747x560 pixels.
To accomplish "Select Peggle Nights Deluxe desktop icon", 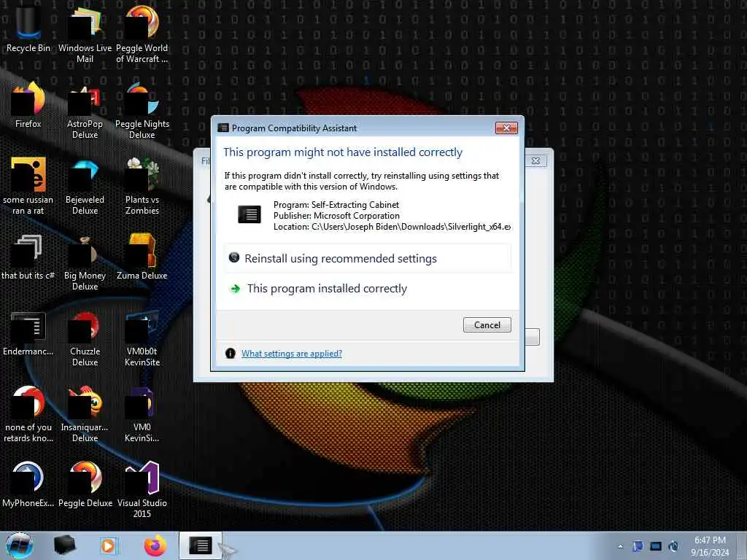I will [142, 109].
